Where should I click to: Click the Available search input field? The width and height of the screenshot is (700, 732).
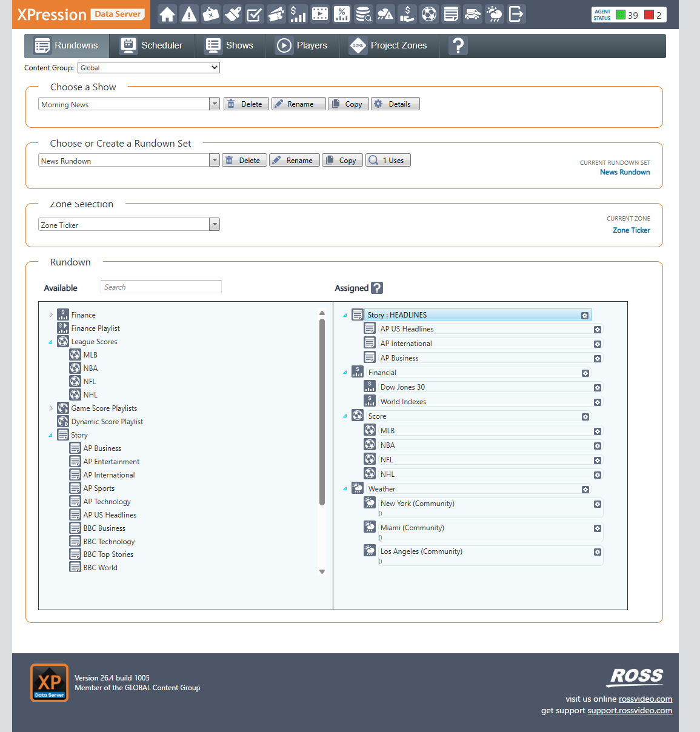161,287
